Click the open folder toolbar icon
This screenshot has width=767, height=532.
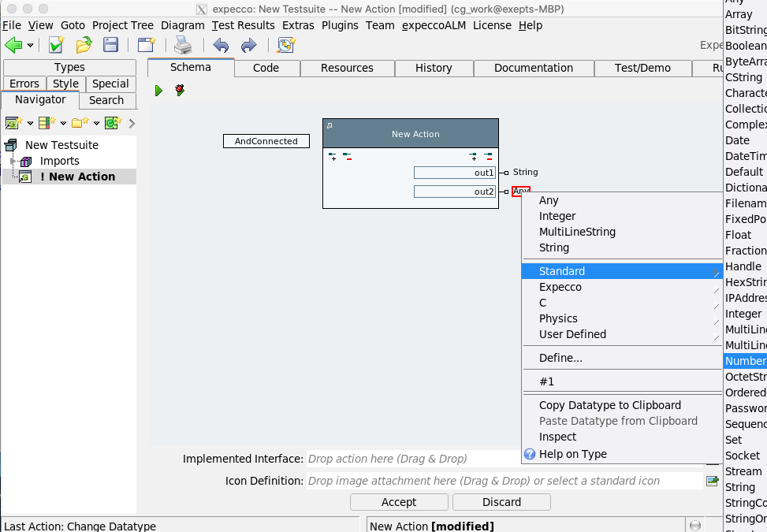[x=84, y=45]
